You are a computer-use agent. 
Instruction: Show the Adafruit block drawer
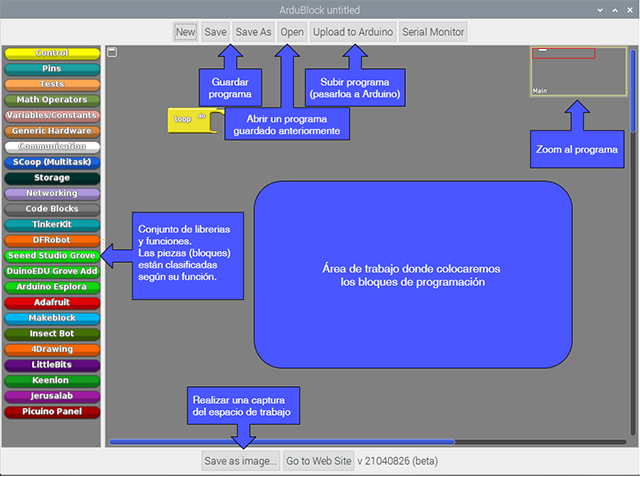tap(52, 302)
